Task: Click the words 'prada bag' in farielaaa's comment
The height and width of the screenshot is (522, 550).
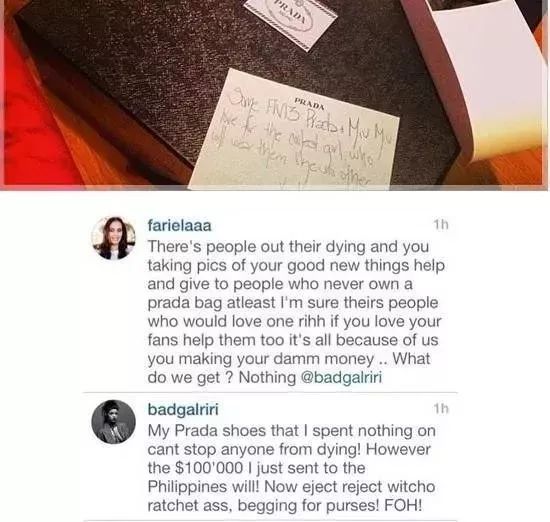Action: 185,303
